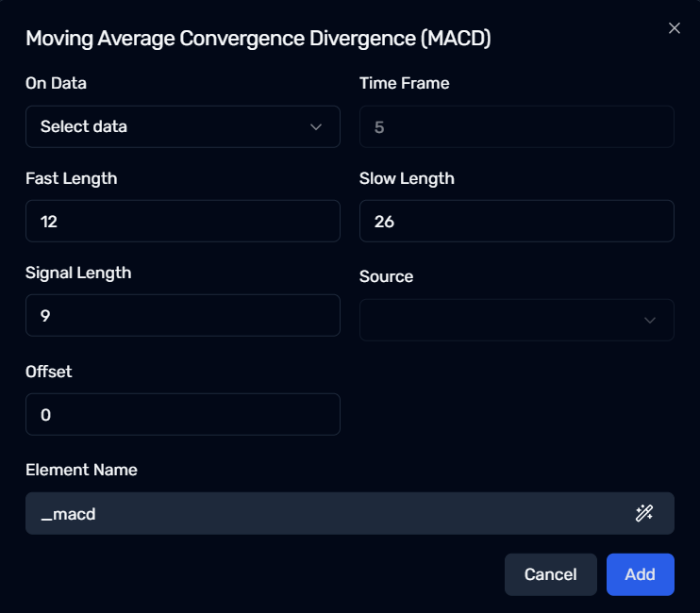The width and height of the screenshot is (700, 613).
Task: Cancel adding the MACD indicator
Action: coord(550,574)
